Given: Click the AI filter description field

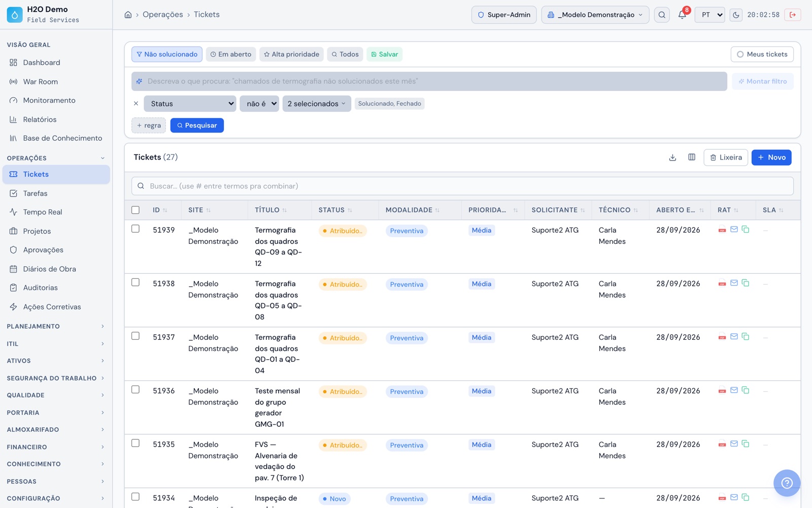Looking at the screenshot, I should [429, 81].
